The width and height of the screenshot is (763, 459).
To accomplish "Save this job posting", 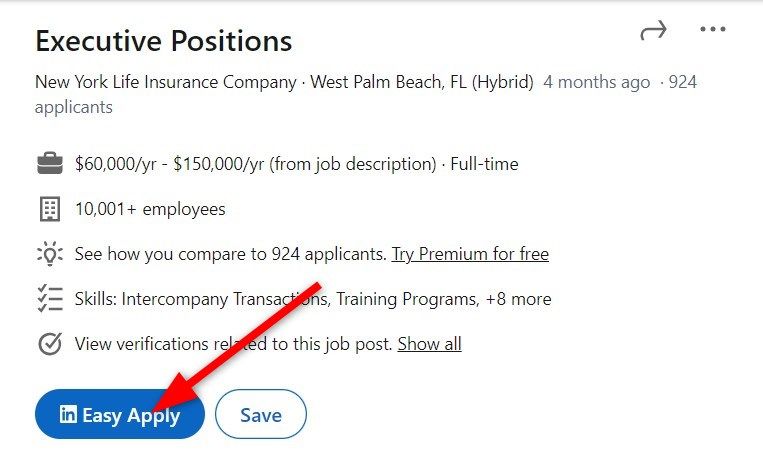I will pos(261,414).
